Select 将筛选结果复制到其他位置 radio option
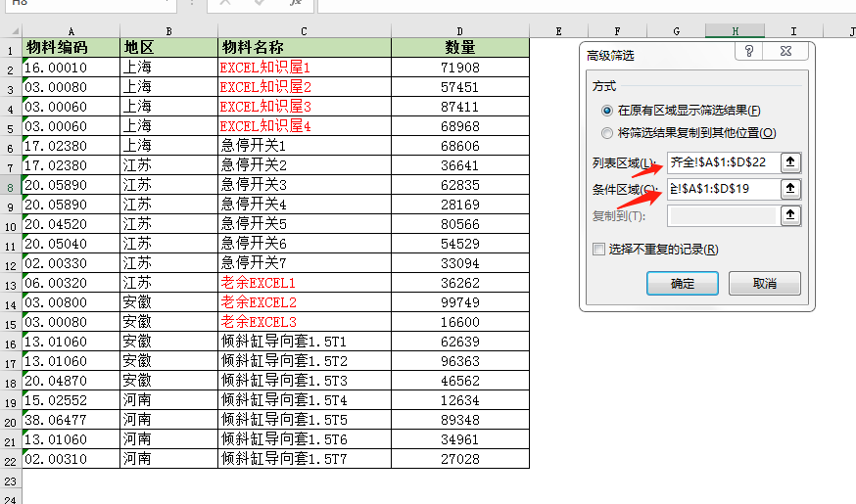This screenshot has height=504, width=856. (x=606, y=133)
